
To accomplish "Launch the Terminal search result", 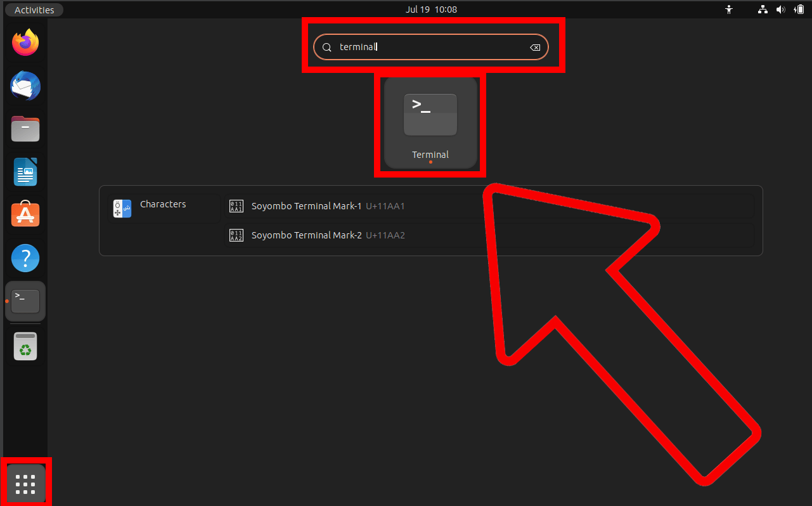I will [x=430, y=124].
